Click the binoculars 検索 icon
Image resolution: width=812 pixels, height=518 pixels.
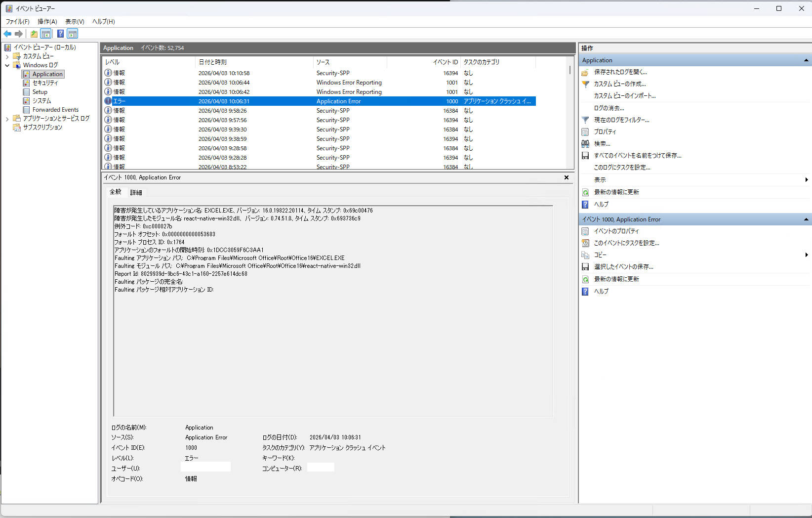pos(585,143)
